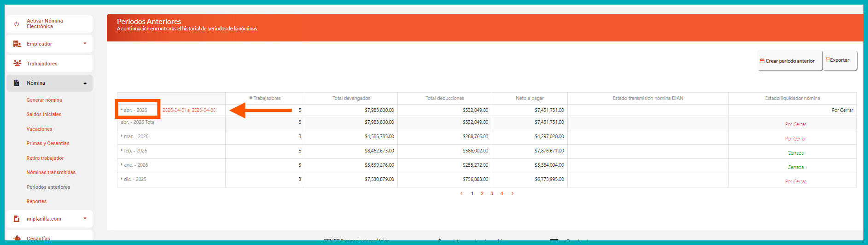Click Cerrada status in feb. - 2026 row
Viewport: 868px width, 245px height.
[x=796, y=153]
